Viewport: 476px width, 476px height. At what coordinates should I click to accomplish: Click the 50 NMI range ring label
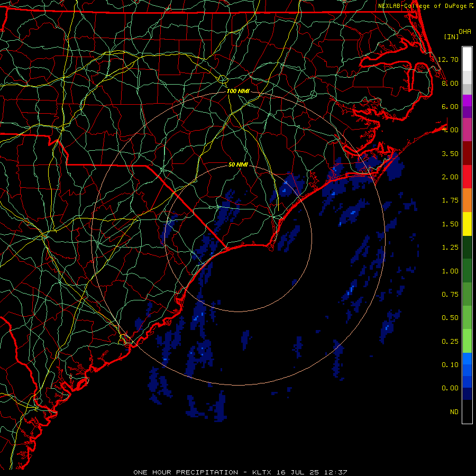[x=238, y=164]
